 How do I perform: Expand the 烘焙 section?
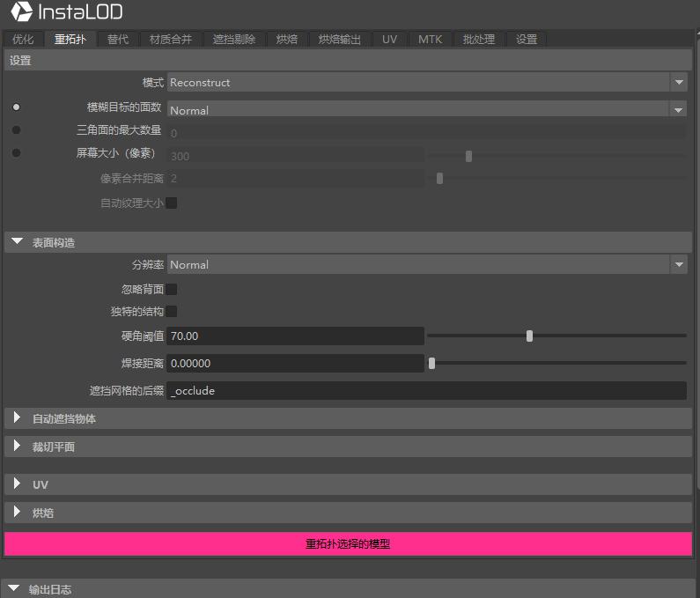point(17,512)
